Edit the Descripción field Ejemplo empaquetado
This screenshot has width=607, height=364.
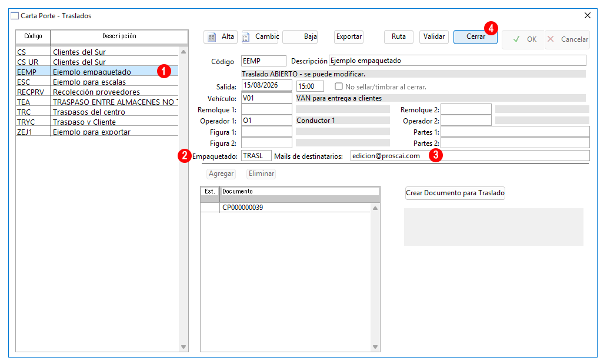[457, 61]
